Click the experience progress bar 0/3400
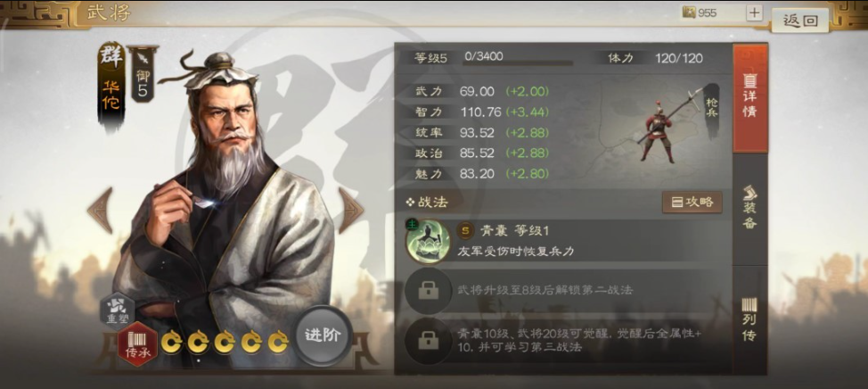Image resolution: width=868 pixels, height=389 pixels. (x=518, y=58)
